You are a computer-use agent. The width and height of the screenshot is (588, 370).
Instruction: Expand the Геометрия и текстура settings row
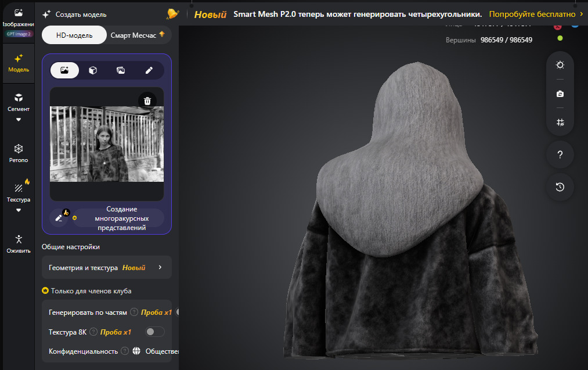(106, 268)
